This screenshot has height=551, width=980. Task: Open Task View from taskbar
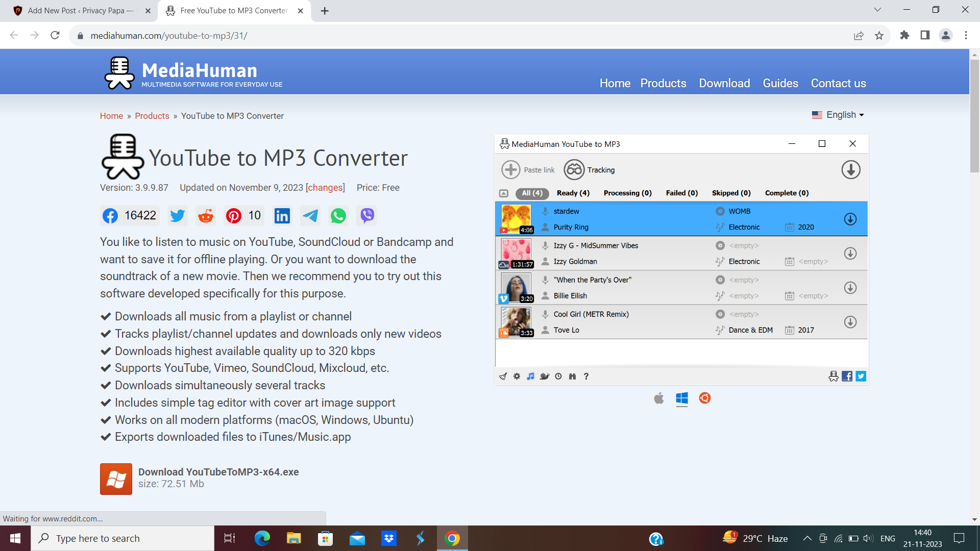pos(230,538)
